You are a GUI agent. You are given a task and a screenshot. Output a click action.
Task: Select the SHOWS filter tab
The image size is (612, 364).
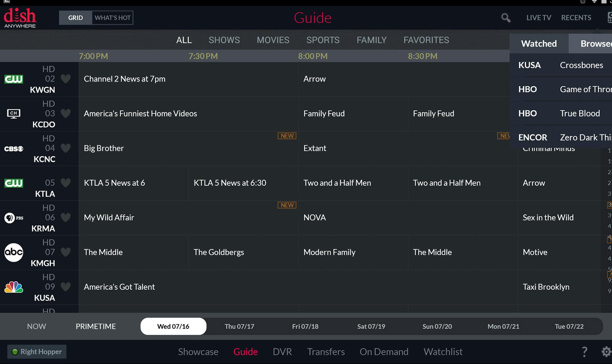224,40
